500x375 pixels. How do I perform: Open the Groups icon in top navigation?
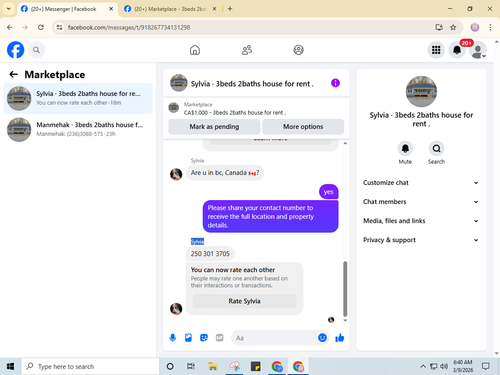point(298,50)
